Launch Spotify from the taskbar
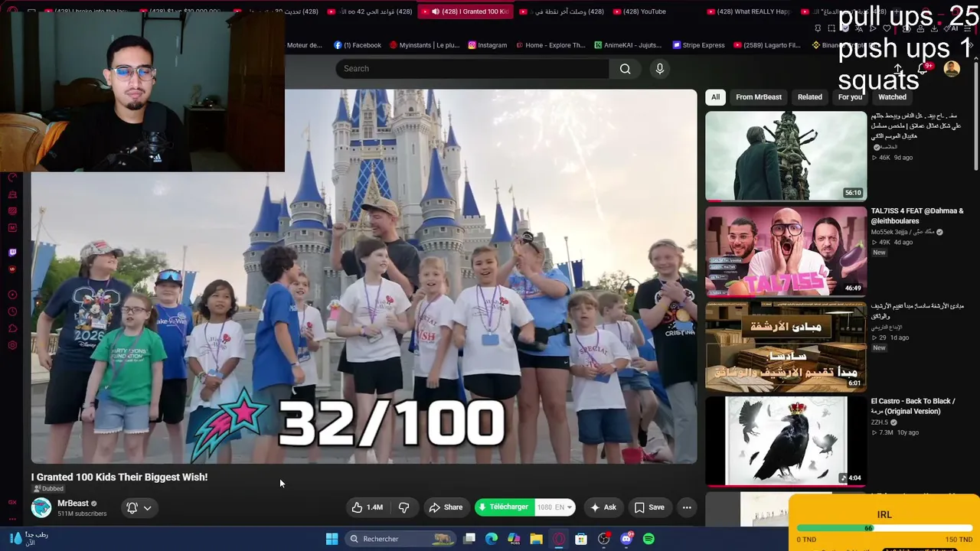Screen dimensions: 980x551 (648, 539)
